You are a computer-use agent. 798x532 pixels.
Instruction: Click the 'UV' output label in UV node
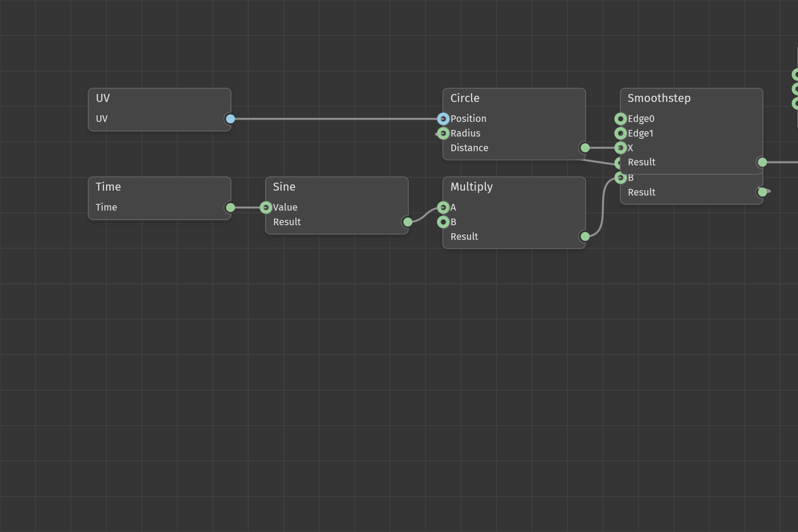pyautogui.click(x=102, y=119)
